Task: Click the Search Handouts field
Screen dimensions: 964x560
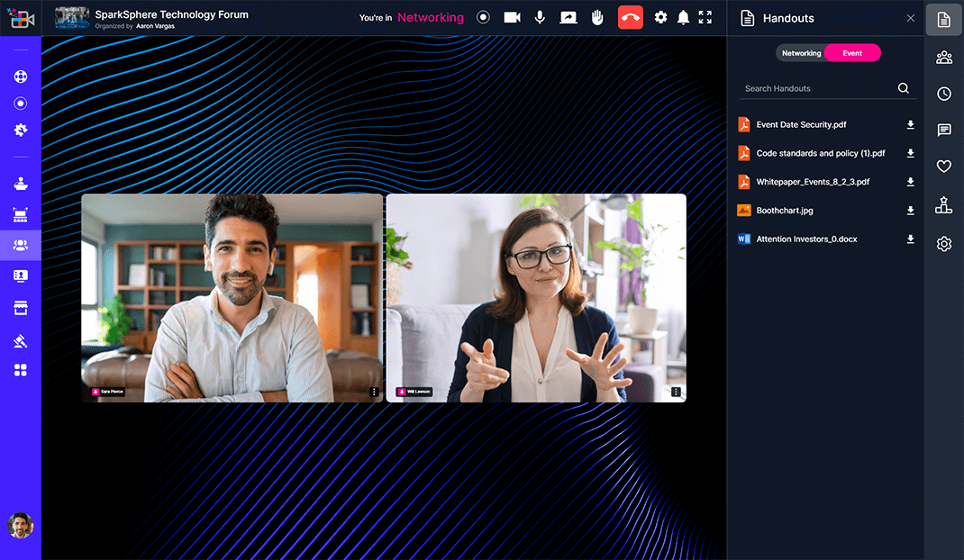Action: [815, 88]
